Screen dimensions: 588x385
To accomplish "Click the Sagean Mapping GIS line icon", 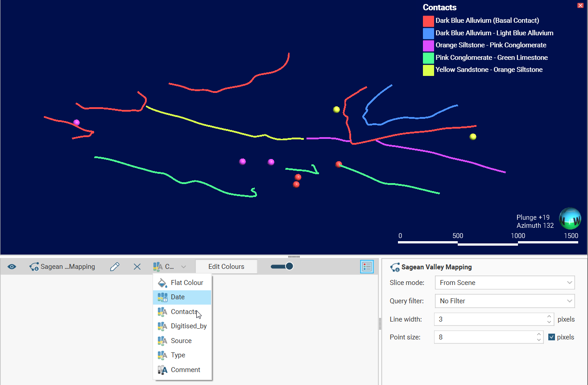I will click(34, 267).
